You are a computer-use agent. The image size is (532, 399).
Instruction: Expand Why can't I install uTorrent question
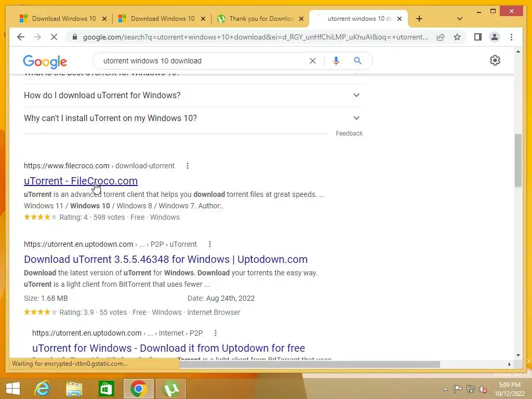pyautogui.click(x=193, y=118)
